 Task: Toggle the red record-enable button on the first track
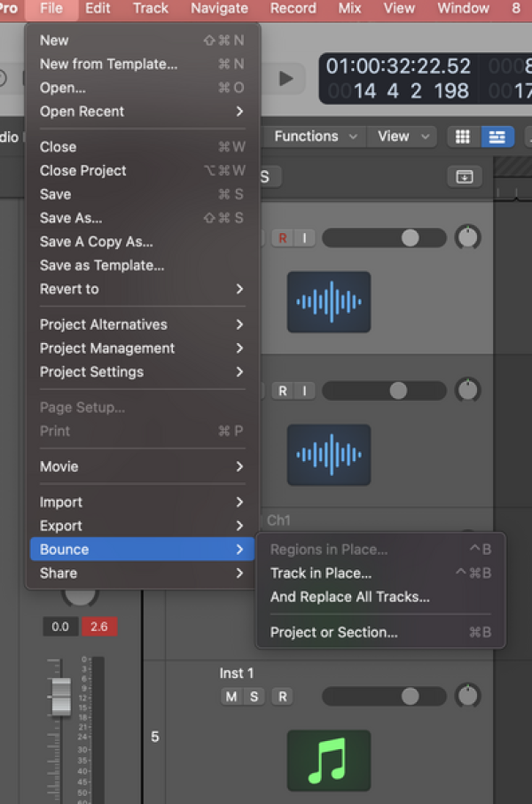(x=283, y=238)
